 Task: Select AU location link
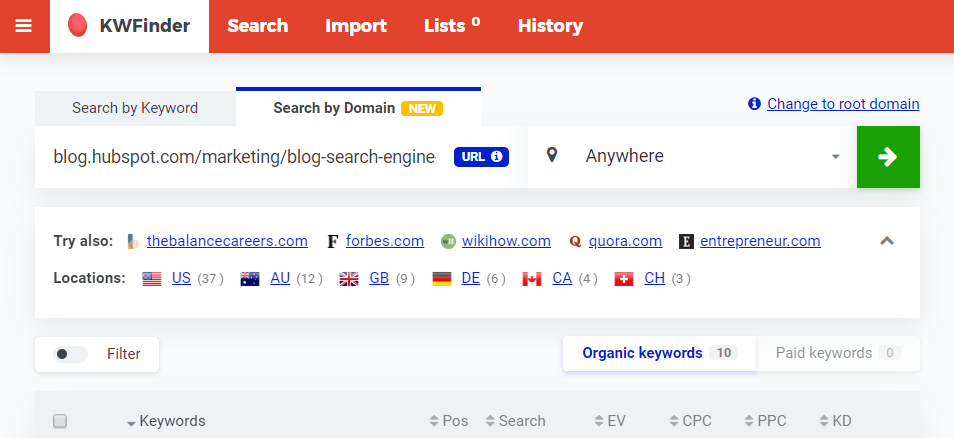click(280, 279)
